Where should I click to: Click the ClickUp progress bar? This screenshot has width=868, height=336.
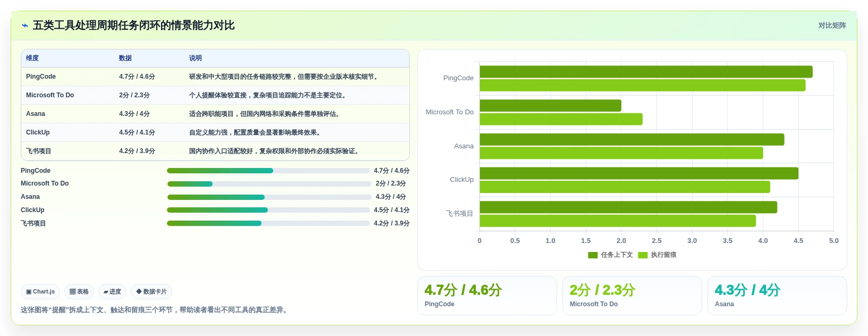[x=268, y=210]
